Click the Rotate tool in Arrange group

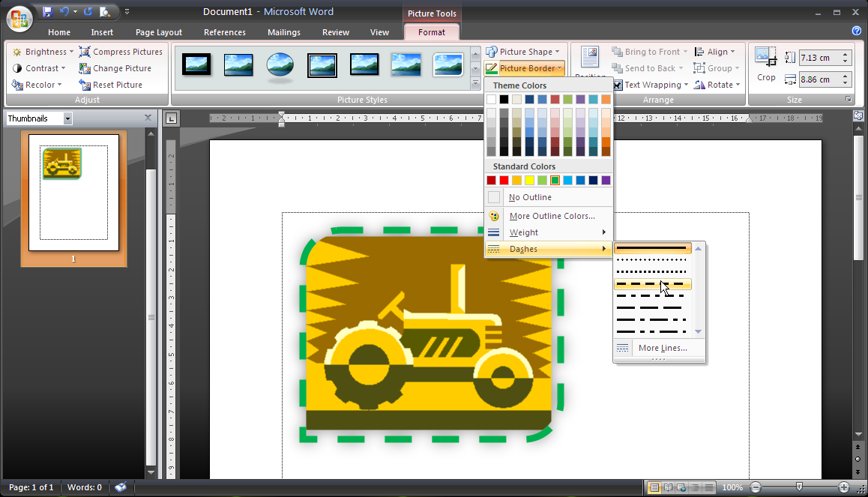pos(717,84)
